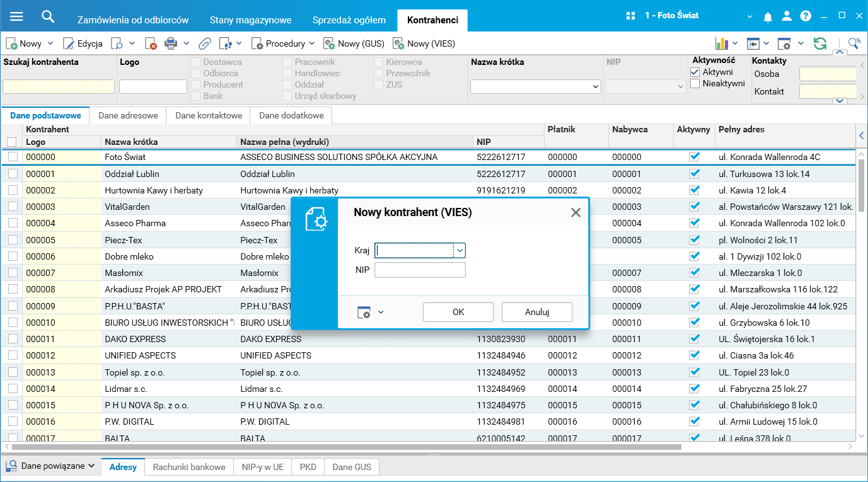
Task: Open the Dane adresowe tab
Action: pyautogui.click(x=128, y=115)
